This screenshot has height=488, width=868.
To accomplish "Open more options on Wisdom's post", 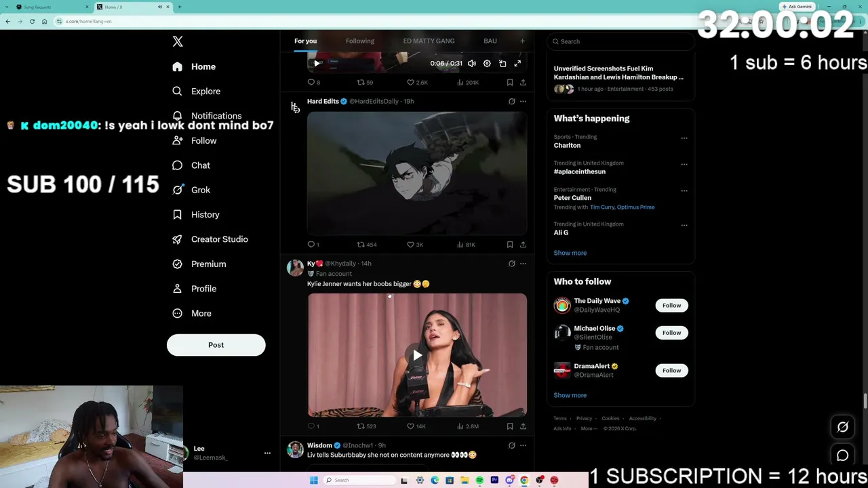I will pos(523,445).
